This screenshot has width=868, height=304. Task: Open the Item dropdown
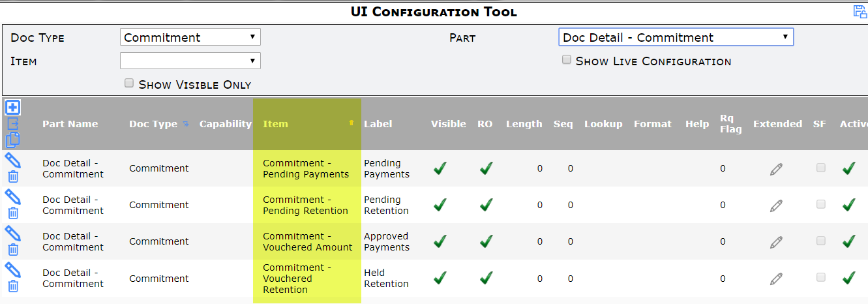click(190, 61)
